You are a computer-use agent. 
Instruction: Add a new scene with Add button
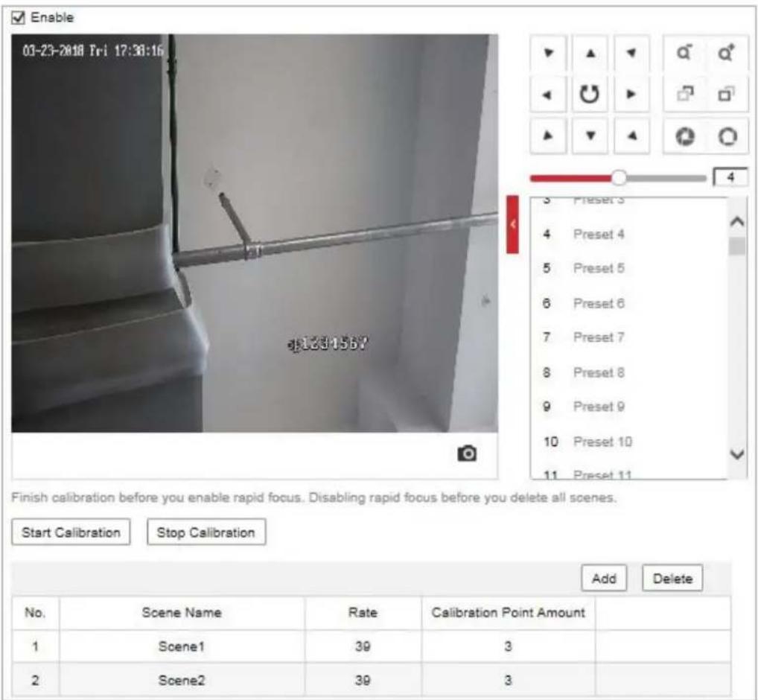pos(605,578)
